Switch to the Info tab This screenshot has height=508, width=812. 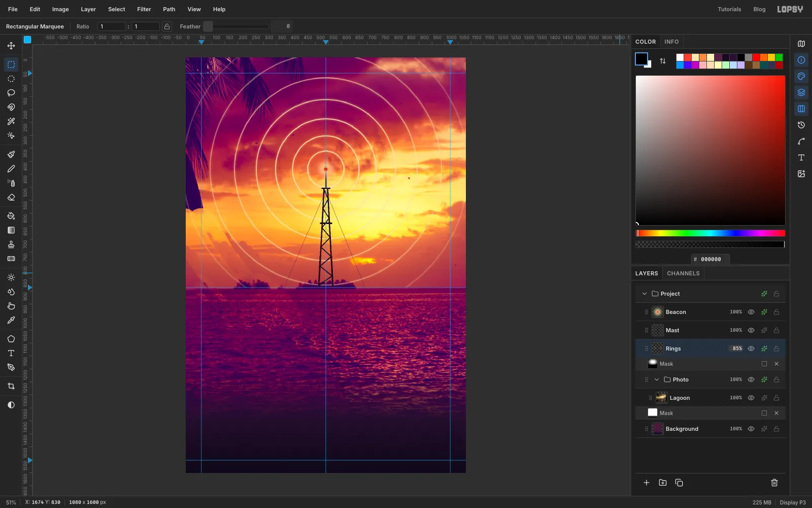click(x=671, y=42)
